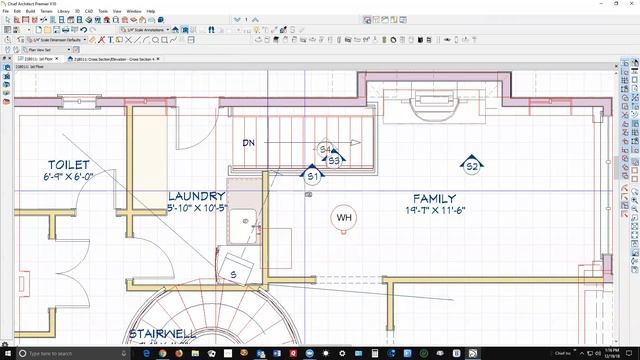Click the S2 cross-section camera marker
640x360 pixels.
coord(472,165)
